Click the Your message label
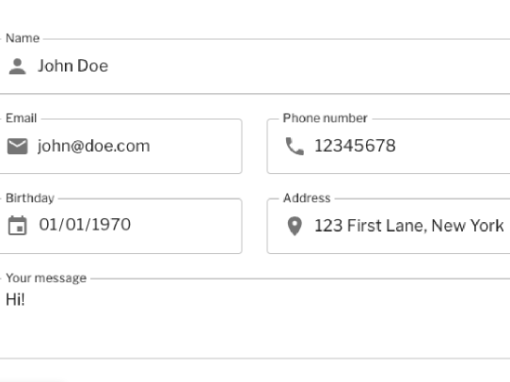 (x=46, y=278)
